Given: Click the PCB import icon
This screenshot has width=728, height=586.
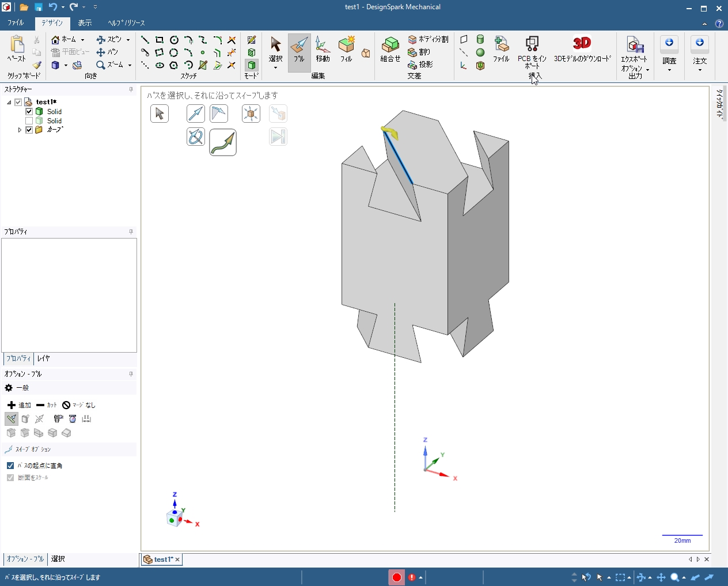Looking at the screenshot, I should point(532,45).
